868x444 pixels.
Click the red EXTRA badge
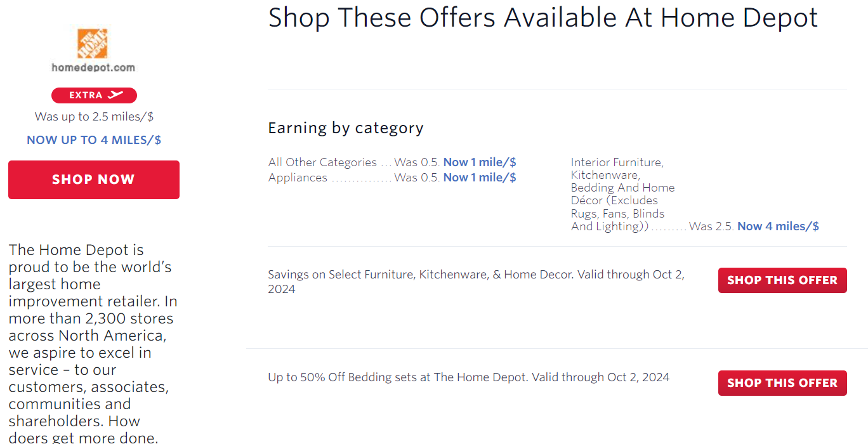(x=94, y=95)
